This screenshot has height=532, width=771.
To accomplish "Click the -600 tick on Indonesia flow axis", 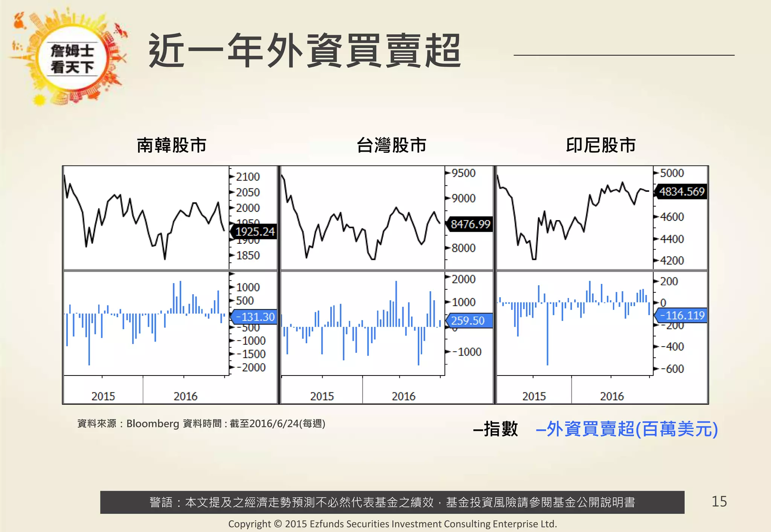I will coord(672,369).
